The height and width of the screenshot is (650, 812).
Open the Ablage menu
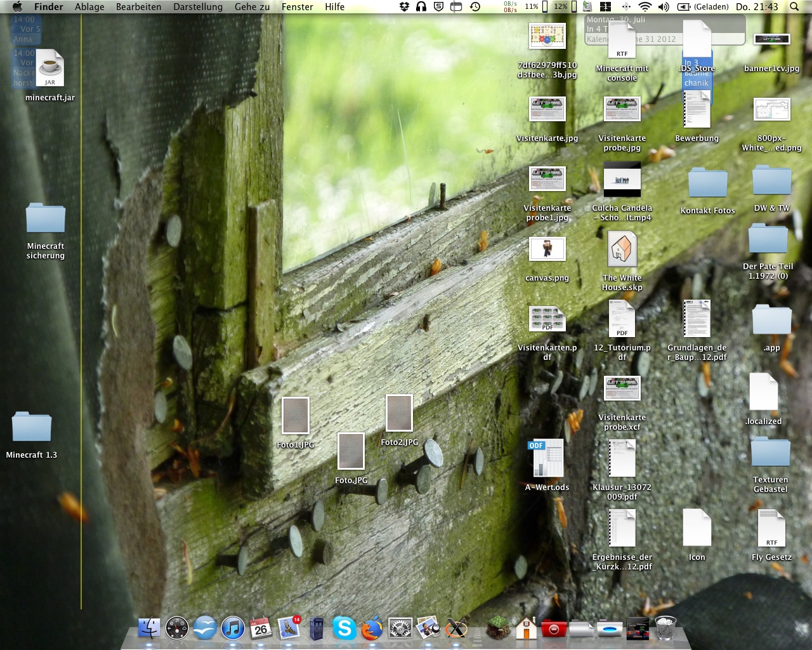(x=89, y=6)
